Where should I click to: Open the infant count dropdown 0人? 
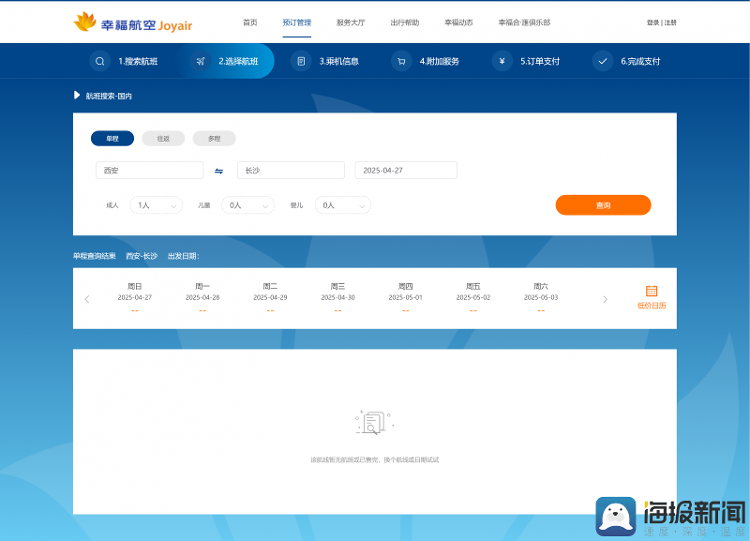click(342, 205)
